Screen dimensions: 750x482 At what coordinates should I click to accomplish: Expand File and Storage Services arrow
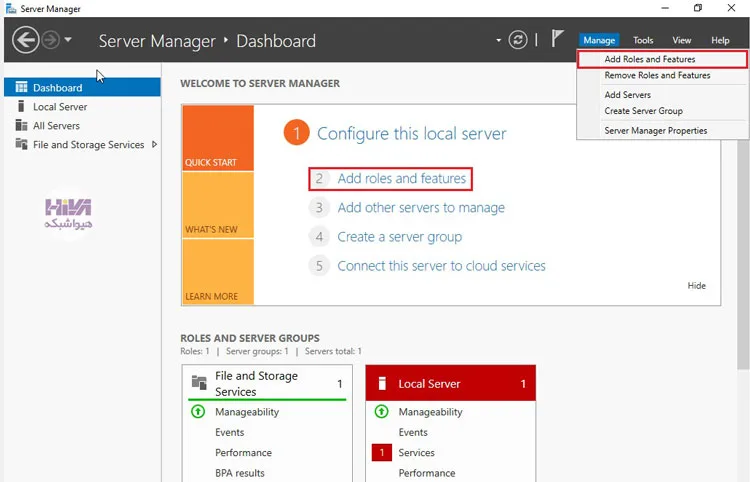coord(154,144)
